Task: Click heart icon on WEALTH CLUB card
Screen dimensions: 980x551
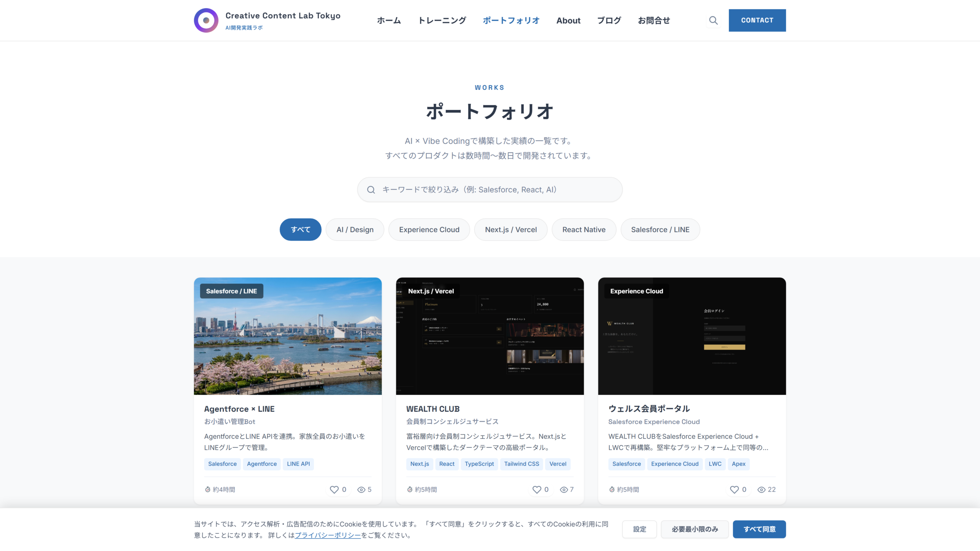Action: 537,489
